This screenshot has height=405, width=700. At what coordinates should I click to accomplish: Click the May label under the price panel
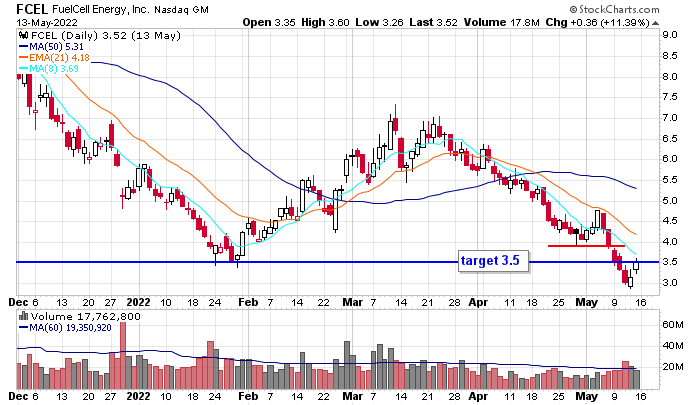coord(587,302)
